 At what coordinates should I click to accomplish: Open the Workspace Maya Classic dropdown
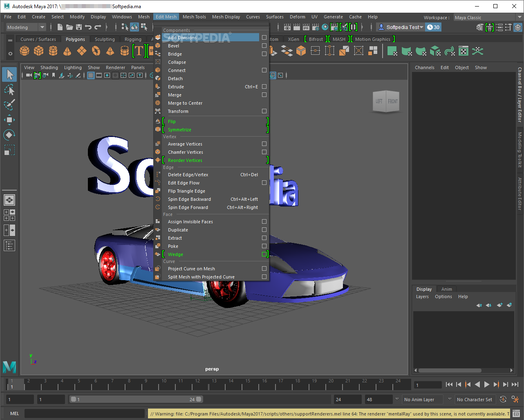coord(488,18)
